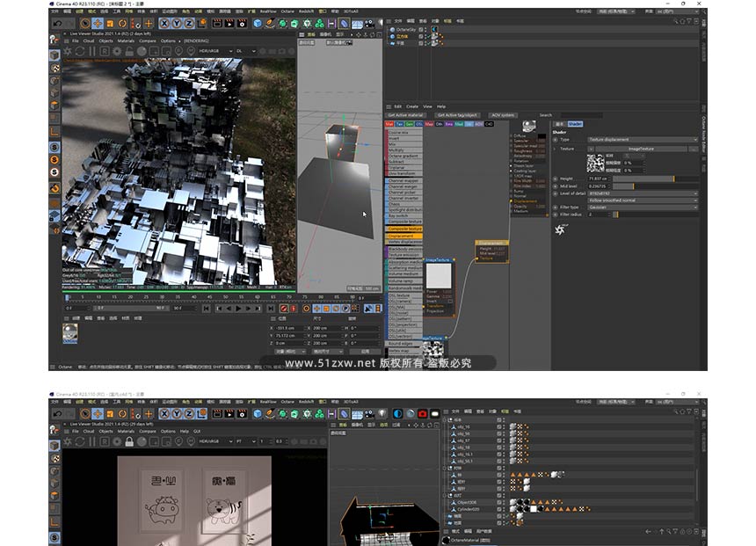Select the Scale tool in upper window toolbar
This screenshot has height=546, width=756.
[111, 23]
